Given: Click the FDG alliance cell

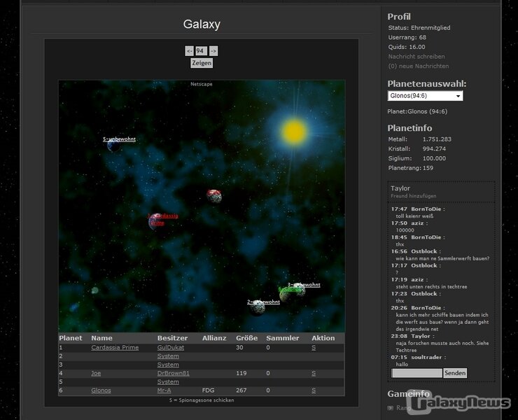Looking at the screenshot, I should point(208,391).
